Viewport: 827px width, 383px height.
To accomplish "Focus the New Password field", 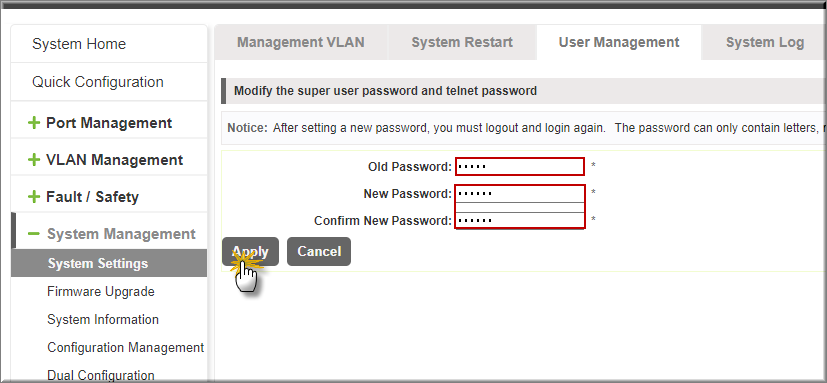I will pyautogui.click(x=520, y=194).
